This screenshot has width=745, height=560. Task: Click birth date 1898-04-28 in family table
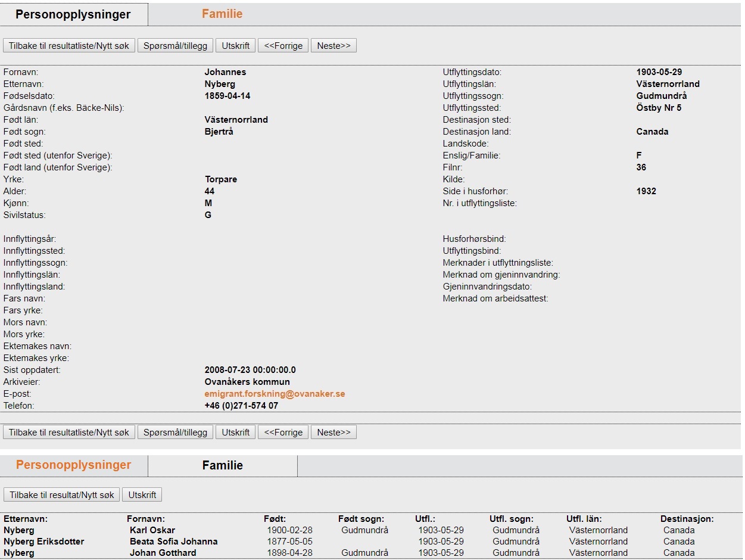point(289,553)
